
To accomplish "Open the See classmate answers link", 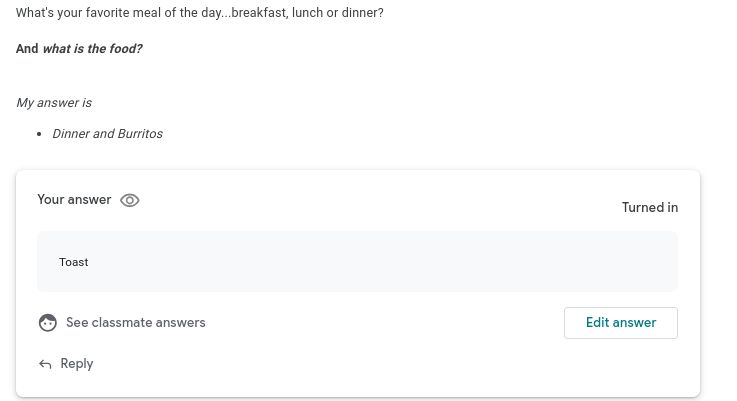I will [135, 323].
